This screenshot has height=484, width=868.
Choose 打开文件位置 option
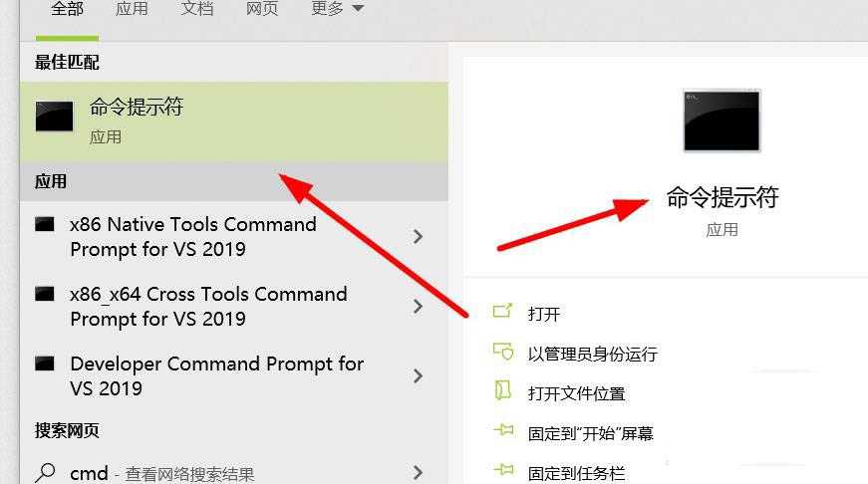point(576,393)
